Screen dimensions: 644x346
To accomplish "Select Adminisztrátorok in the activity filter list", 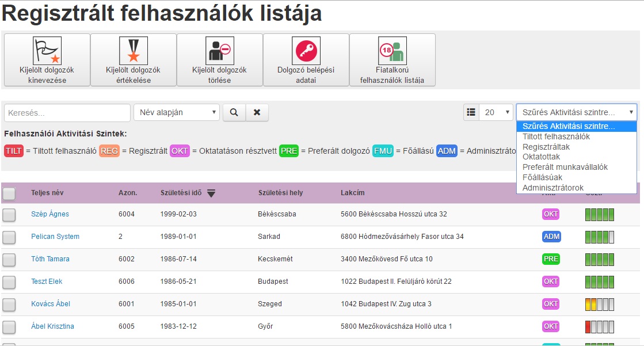I will point(554,187).
